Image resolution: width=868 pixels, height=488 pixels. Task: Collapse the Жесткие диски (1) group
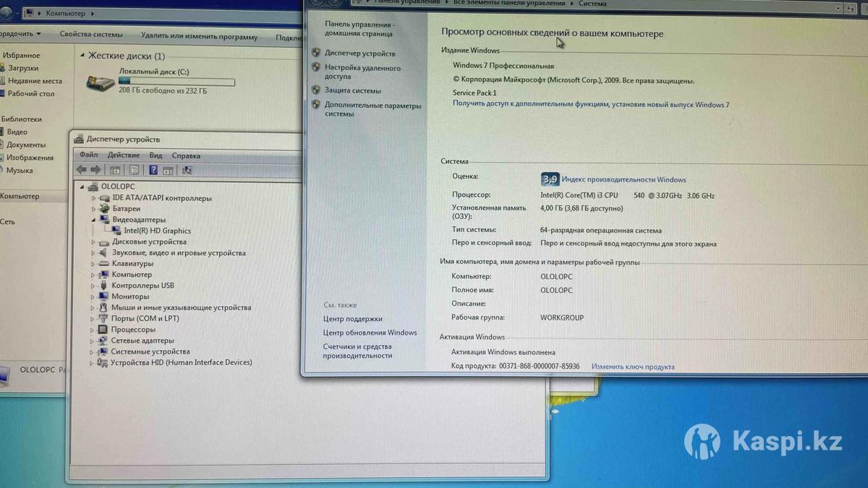point(82,56)
